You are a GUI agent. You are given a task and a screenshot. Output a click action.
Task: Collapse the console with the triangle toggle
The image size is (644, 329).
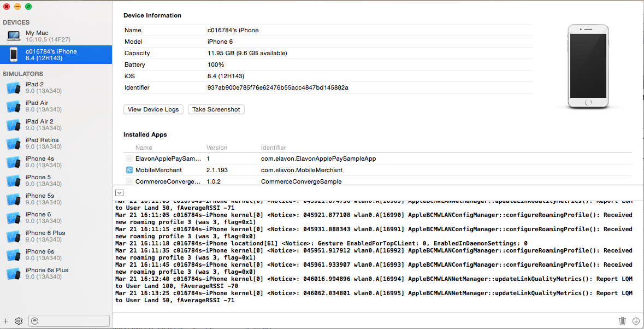[119, 192]
